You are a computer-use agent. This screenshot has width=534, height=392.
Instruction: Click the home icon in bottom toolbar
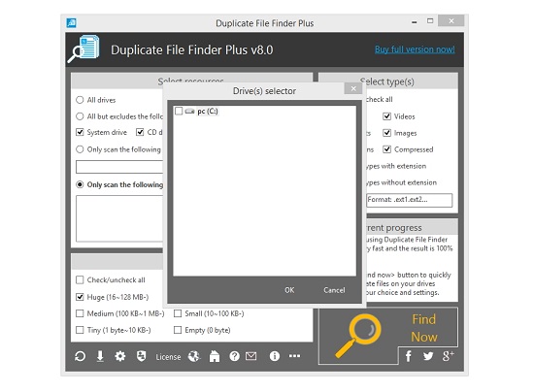tap(215, 356)
